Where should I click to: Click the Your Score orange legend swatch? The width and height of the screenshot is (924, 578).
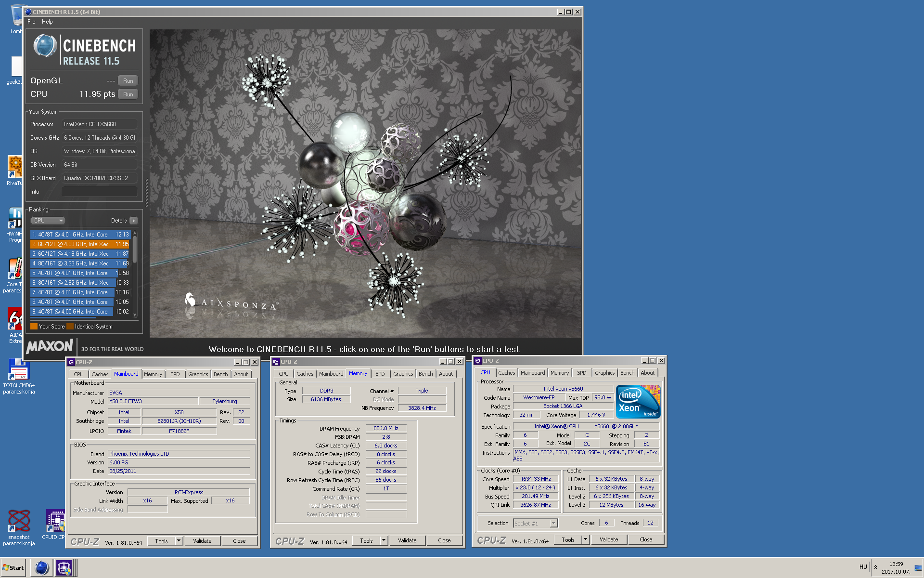coord(34,327)
